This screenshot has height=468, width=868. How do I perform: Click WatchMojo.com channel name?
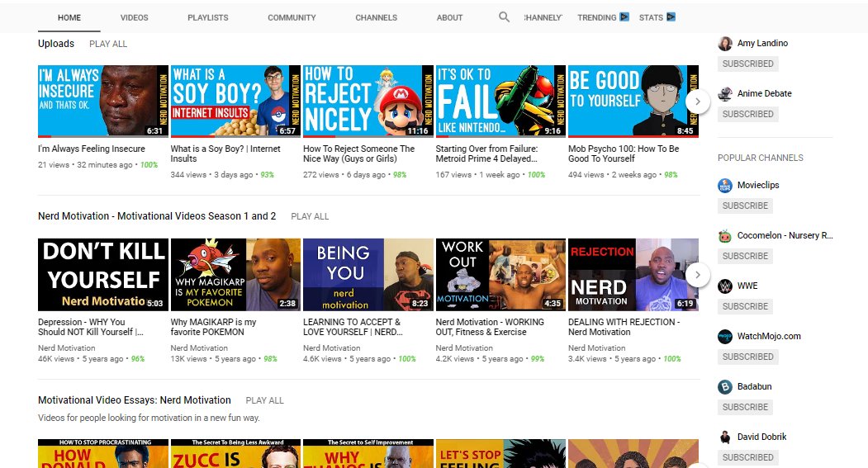tap(769, 336)
